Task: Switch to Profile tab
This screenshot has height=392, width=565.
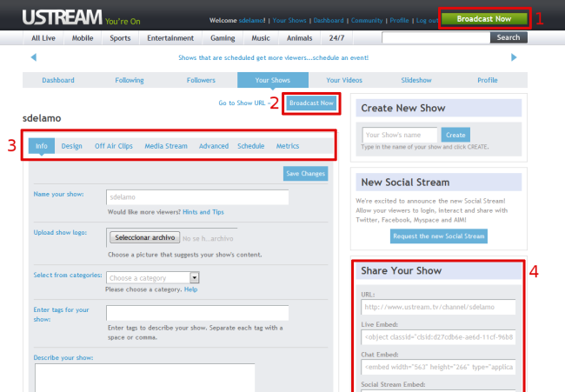Action: pyautogui.click(x=488, y=80)
